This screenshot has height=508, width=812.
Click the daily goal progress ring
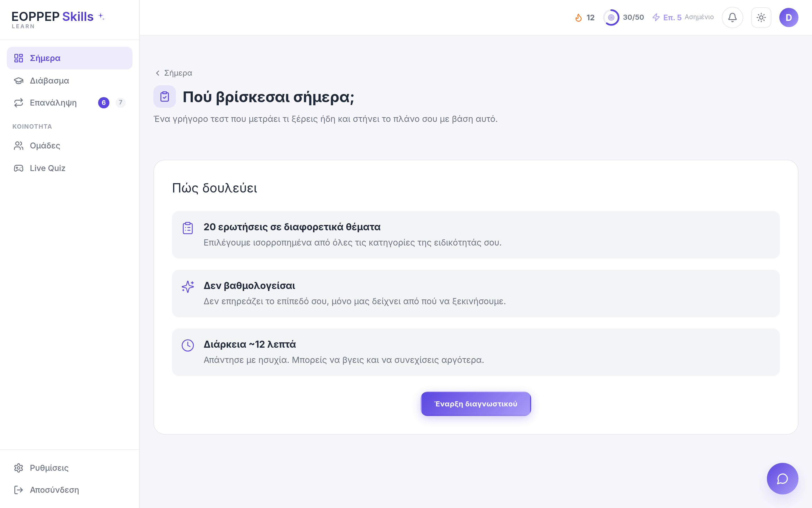click(611, 17)
